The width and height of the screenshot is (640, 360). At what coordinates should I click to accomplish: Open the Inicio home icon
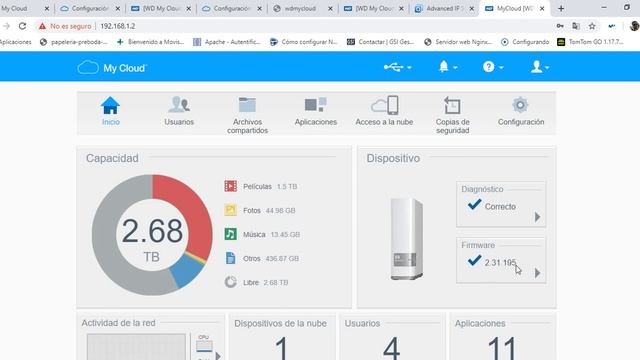[110, 105]
